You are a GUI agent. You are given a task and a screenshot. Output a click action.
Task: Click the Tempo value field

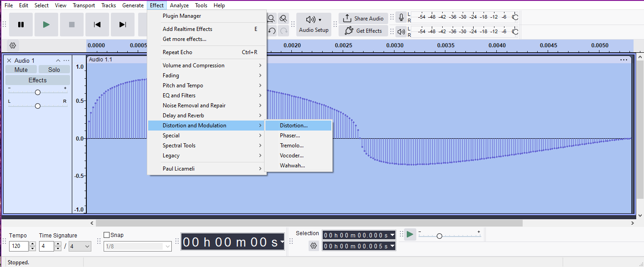click(19, 246)
